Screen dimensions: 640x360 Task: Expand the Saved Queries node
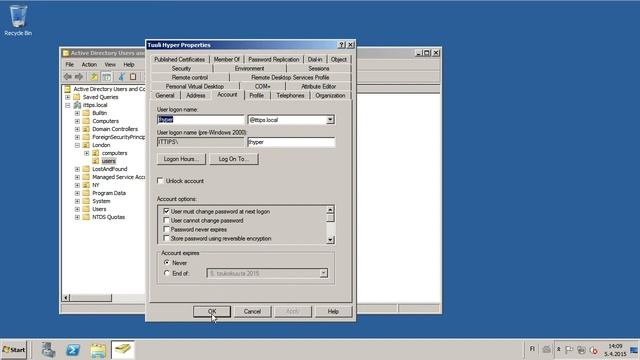(x=68, y=97)
